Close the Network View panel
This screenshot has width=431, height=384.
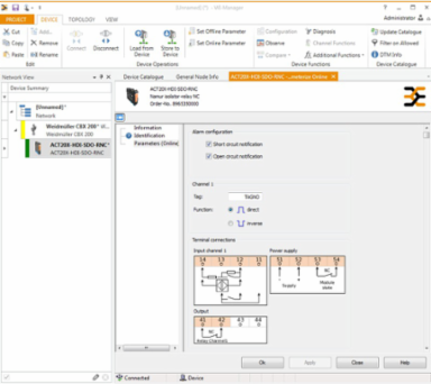point(108,77)
